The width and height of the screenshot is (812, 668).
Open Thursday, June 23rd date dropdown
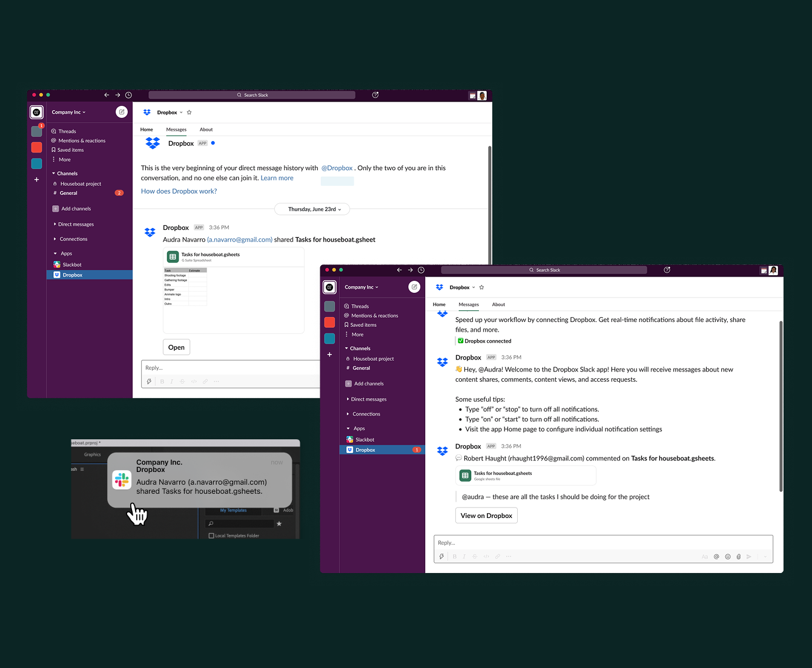[x=312, y=209]
